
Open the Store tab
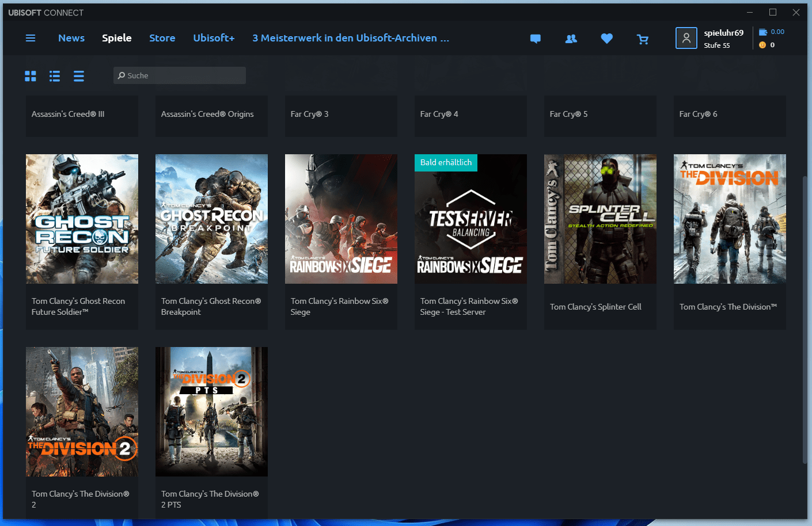[162, 38]
